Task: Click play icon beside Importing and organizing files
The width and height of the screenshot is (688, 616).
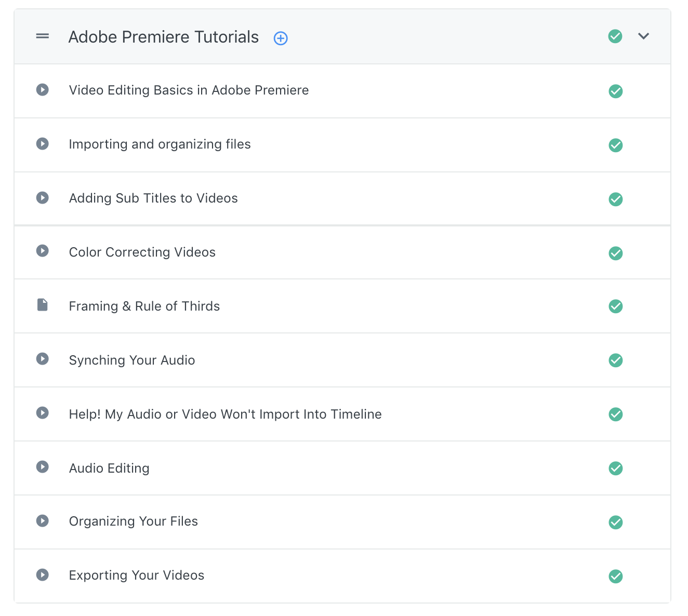Action: [x=43, y=144]
